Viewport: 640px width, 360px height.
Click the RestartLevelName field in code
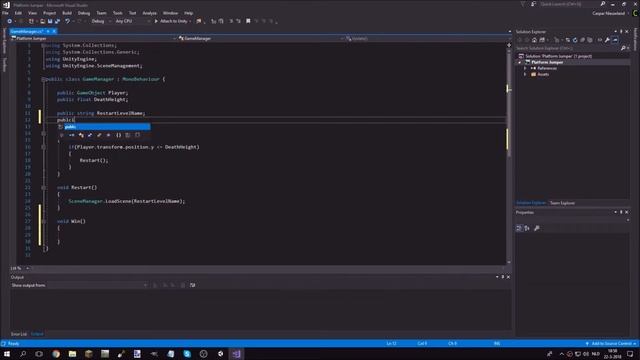120,113
